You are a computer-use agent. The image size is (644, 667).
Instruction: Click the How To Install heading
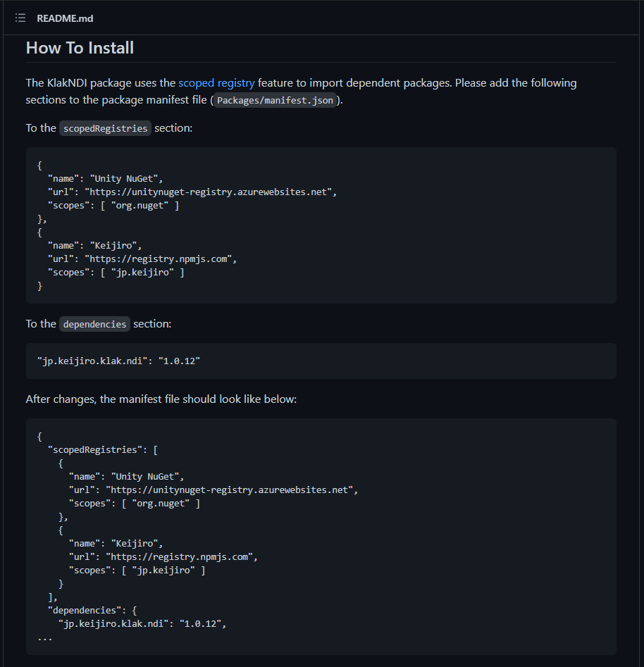click(x=80, y=48)
